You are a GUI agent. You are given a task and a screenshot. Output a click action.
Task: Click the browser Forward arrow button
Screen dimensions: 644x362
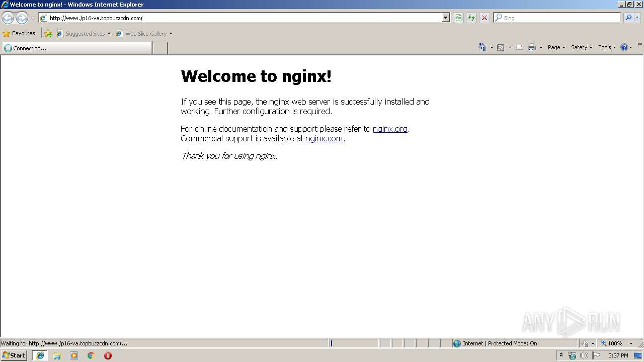[22, 18]
